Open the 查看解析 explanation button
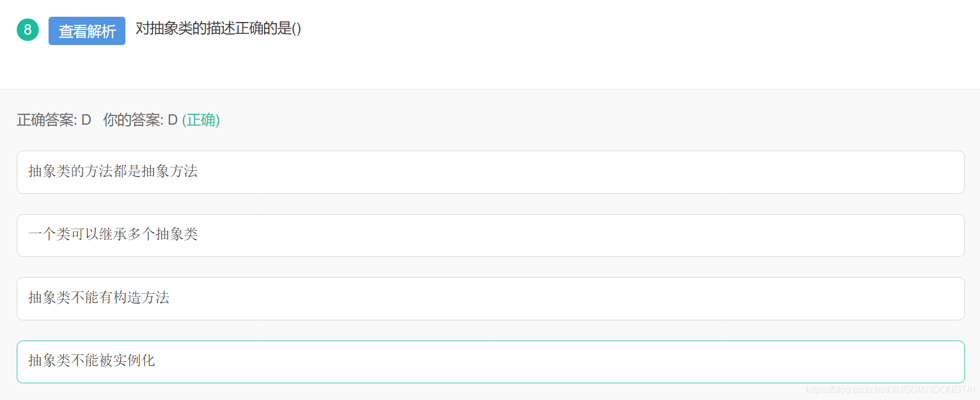Screen dimensions: 980x400 87,31
